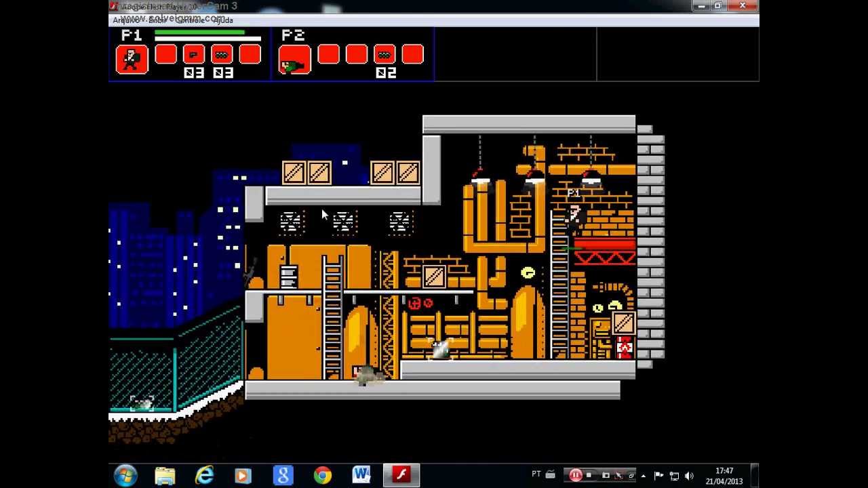Show hidden tray icons arrow
Image resolution: width=868 pixels, height=488 pixels.
(x=644, y=475)
